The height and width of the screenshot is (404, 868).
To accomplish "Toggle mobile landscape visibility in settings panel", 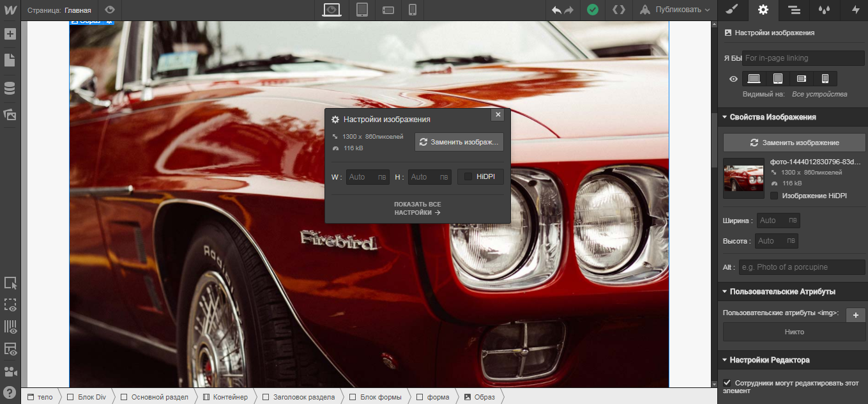I will [x=802, y=79].
